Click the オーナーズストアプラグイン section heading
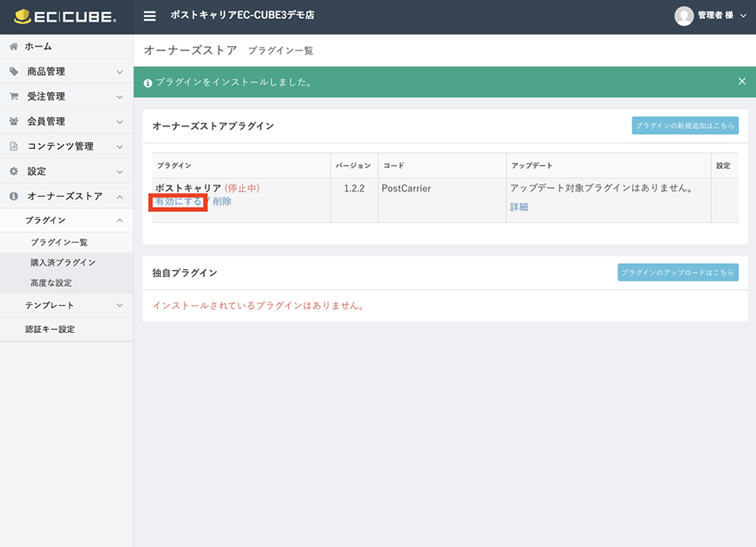Screen dimensions: 756x547 tap(213, 126)
